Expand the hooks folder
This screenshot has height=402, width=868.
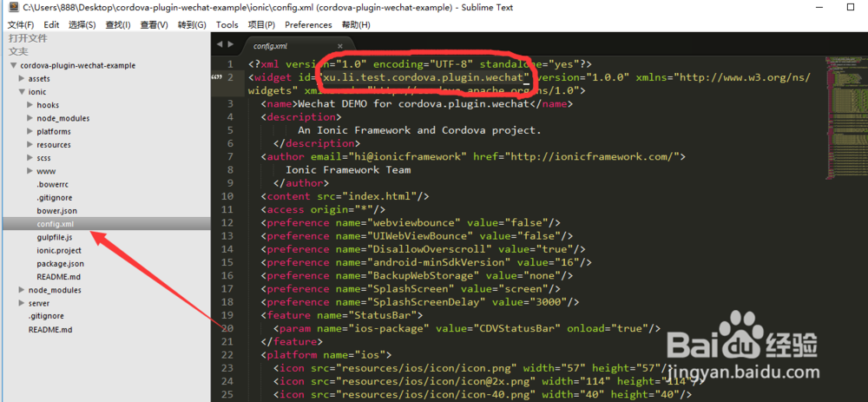pos(30,105)
